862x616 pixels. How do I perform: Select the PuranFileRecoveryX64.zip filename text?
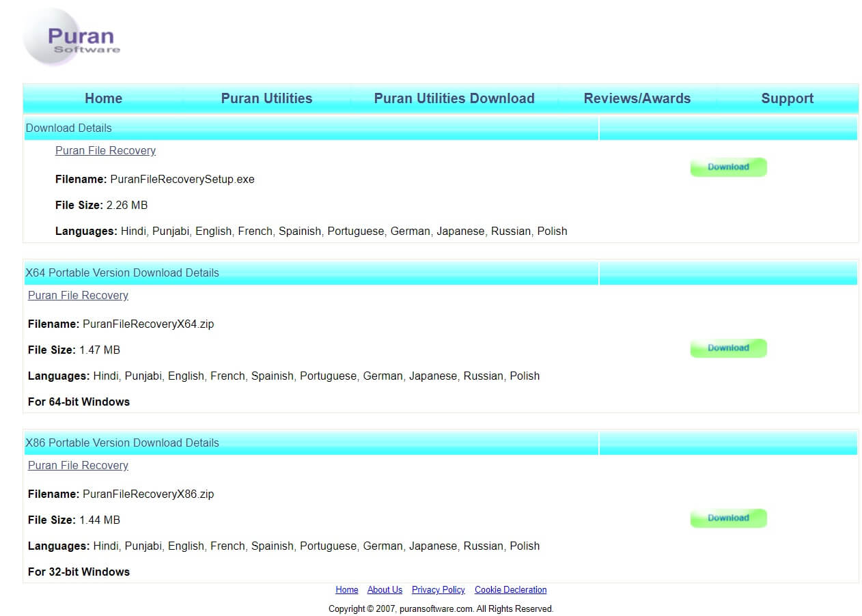[148, 324]
